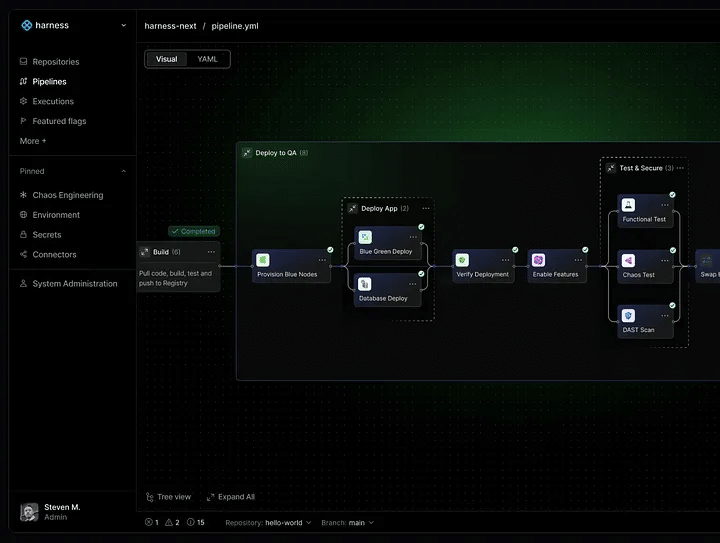720x543 pixels.
Task: Switch to the YAML view toggle
Action: [207, 59]
